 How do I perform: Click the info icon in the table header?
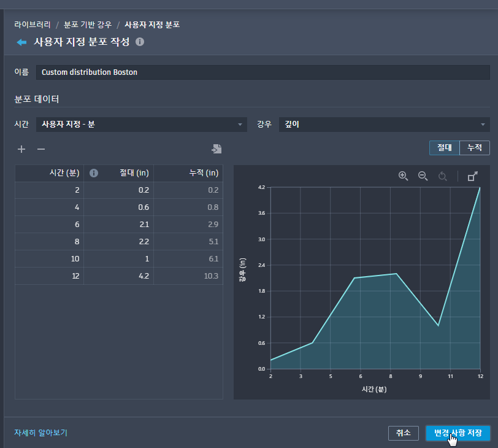94,173
